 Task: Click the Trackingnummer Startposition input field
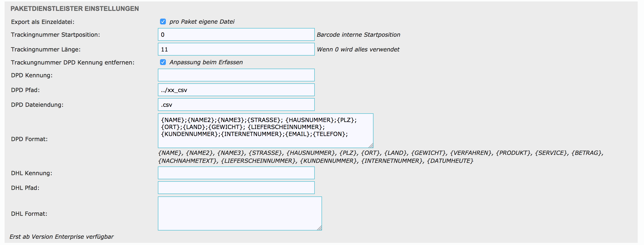point(236,35)
